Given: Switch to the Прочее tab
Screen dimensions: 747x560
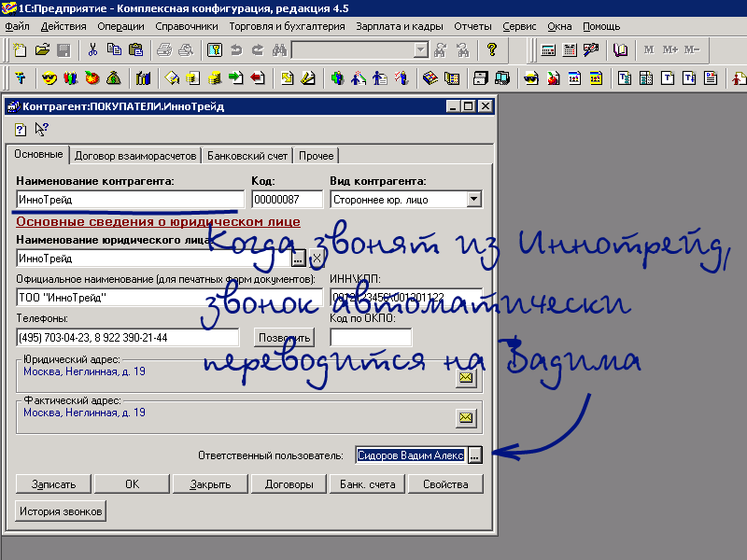Looking at the screenshot, I should pyautogui.click(x=316, y=156).
